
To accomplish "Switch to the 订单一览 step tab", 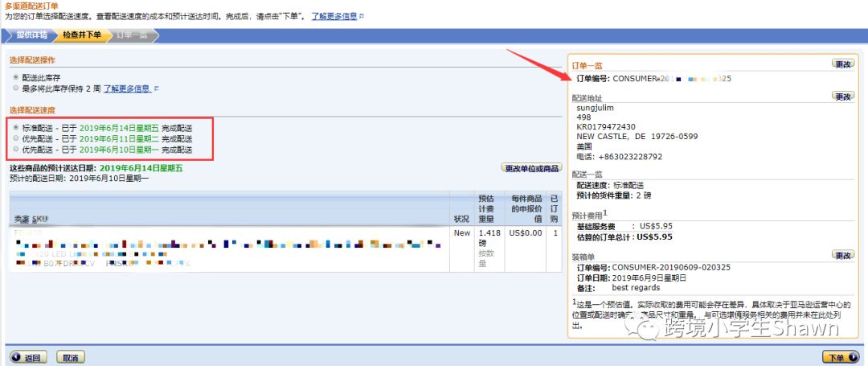I will [x=132, y=35].
